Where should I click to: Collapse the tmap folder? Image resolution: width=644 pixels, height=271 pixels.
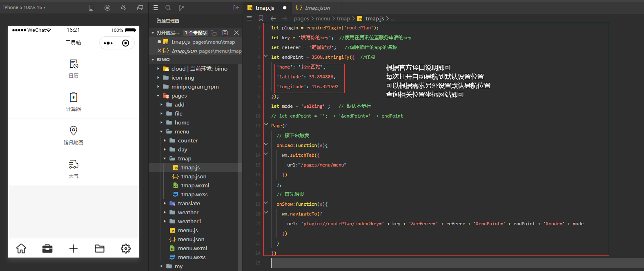click(165, 158)
